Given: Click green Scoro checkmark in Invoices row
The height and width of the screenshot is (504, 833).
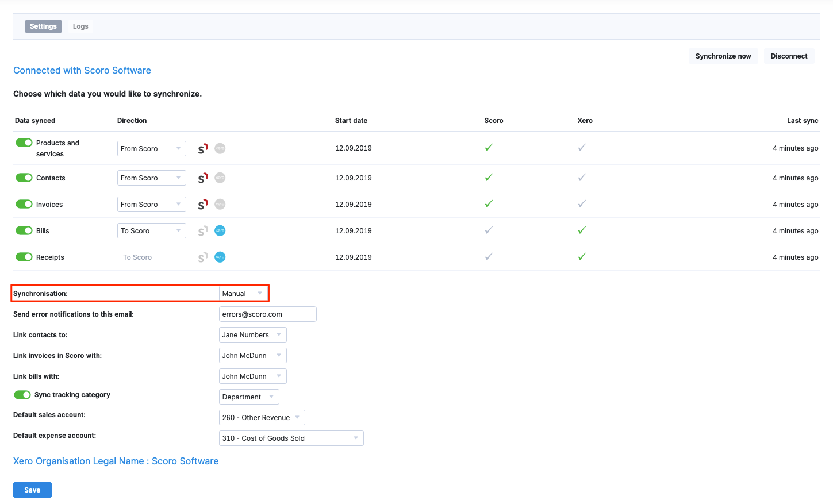Looking at the screenshot, I should [x=489, y=204].
